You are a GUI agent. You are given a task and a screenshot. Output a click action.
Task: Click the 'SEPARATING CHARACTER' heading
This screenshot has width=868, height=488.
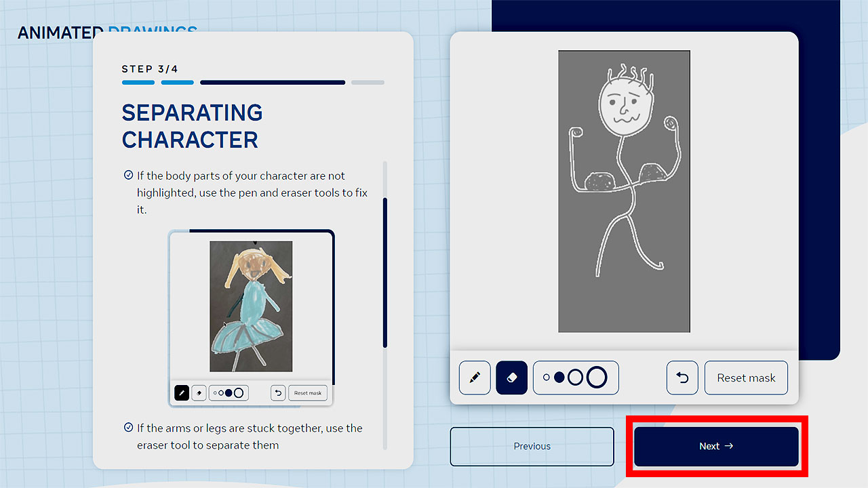[192, 126]
